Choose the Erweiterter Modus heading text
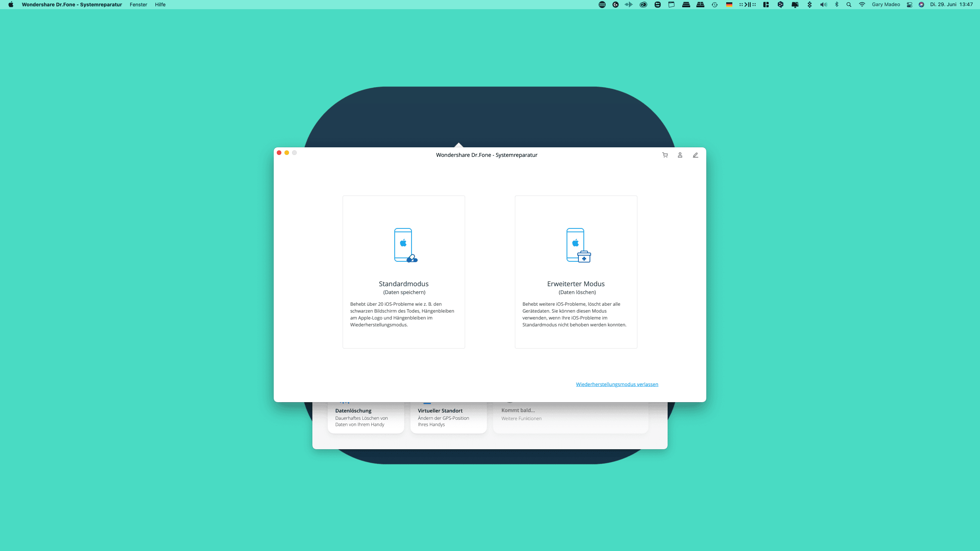The width and height of the screenshot is (980, 551). (x=576, y=284)
